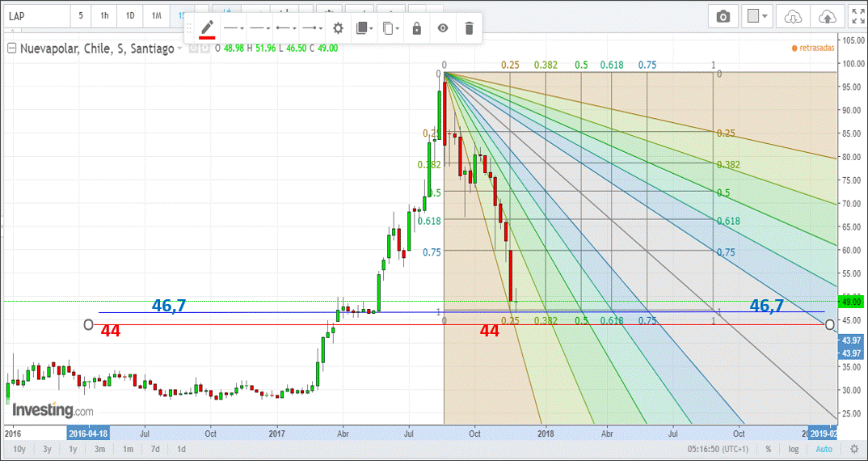Click the LAP symbol search field
Screen dimensions: 868x461
click(x=36, y=16)
